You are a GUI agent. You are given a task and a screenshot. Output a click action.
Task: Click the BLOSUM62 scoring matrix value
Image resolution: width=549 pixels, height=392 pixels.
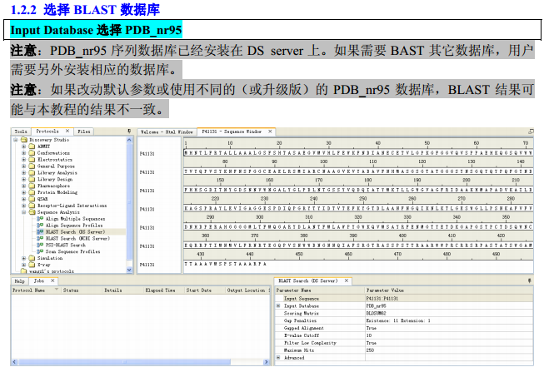(376, 313)
